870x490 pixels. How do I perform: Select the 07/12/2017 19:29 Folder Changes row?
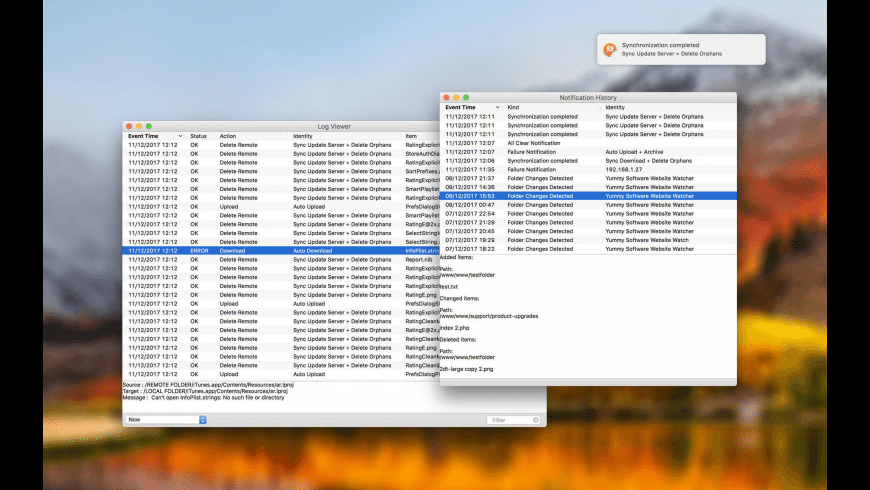(x=588, y=240)
